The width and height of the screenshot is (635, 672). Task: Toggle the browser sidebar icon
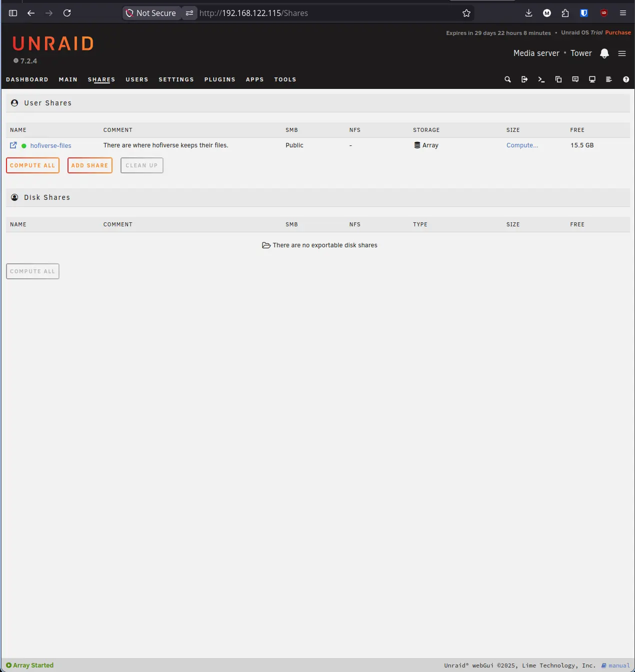(x=13, y=13)
